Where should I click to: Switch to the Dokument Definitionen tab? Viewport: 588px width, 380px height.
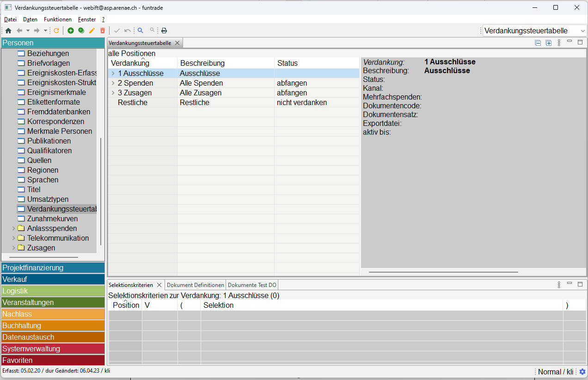195,285
